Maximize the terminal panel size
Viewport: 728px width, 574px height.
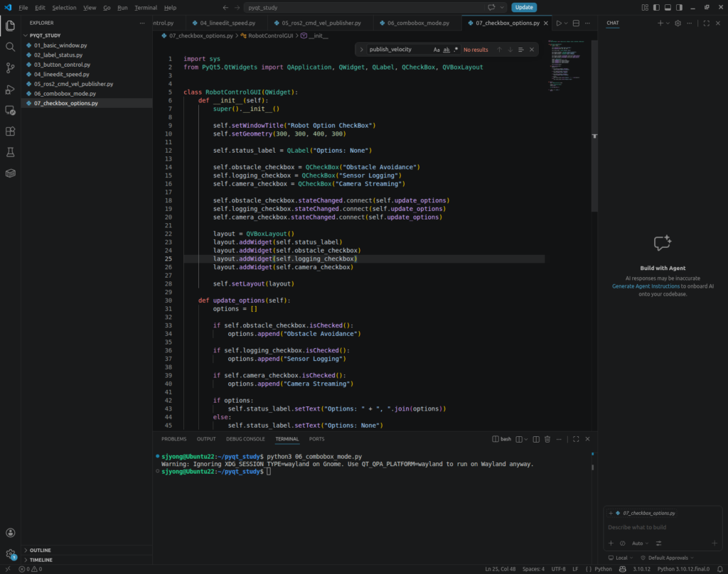coord(576,439)
